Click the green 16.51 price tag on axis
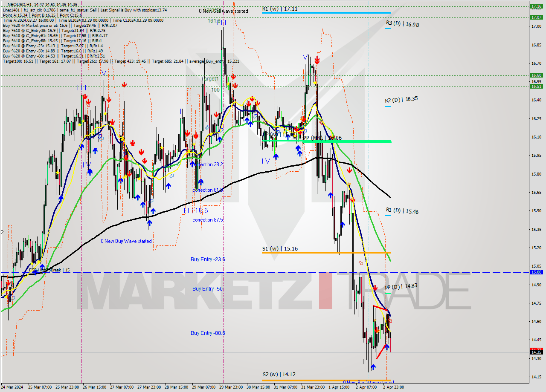 536,86
